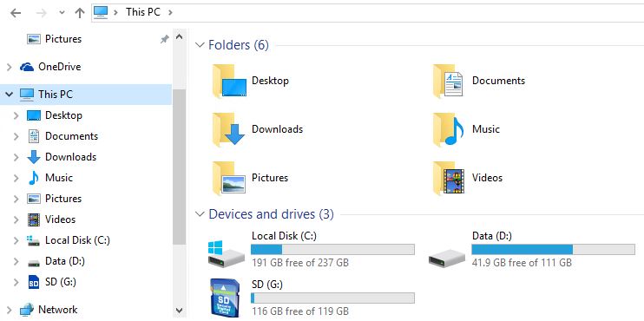Expand Local Disk (C:) tree node
The width and height of the screenshot is (644, 321).
point(16,240)
